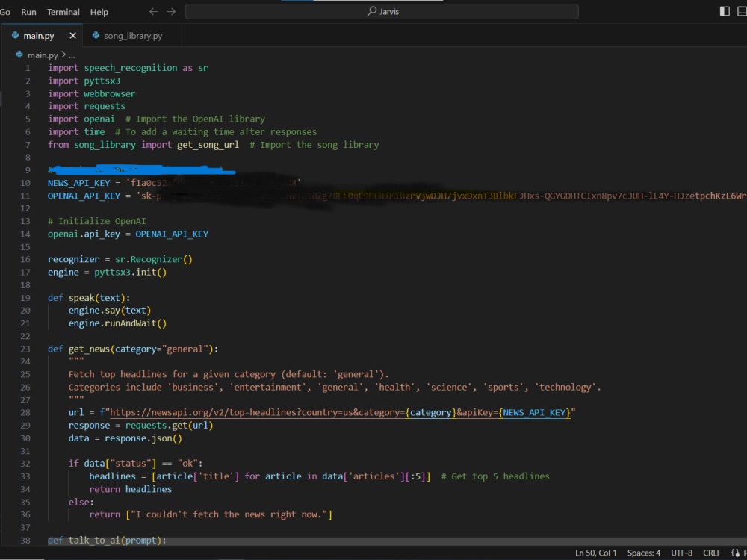Image resolution: width=747 pixels, height=560 pixels.
Task: Click 'recognizer = sr.Recognizer()' line
Action: pyautogui.click(x=120, y=260)
